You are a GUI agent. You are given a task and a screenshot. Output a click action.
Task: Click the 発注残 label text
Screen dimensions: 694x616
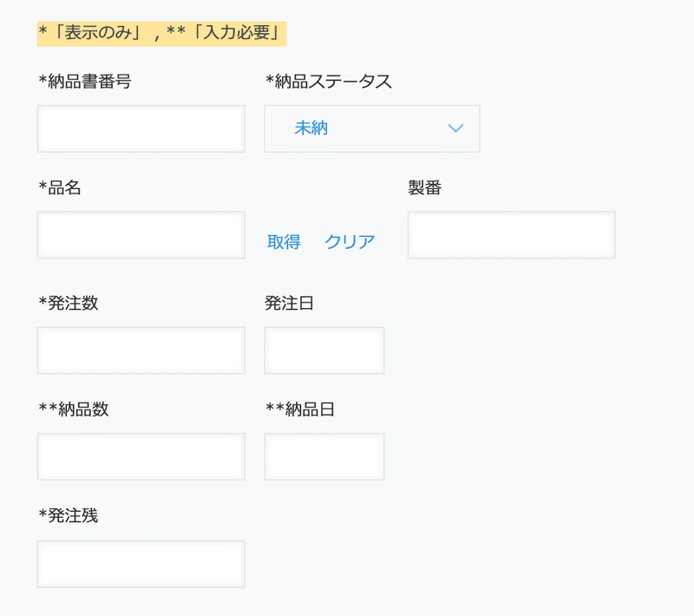pyautogui.click(x=68, y=515)
